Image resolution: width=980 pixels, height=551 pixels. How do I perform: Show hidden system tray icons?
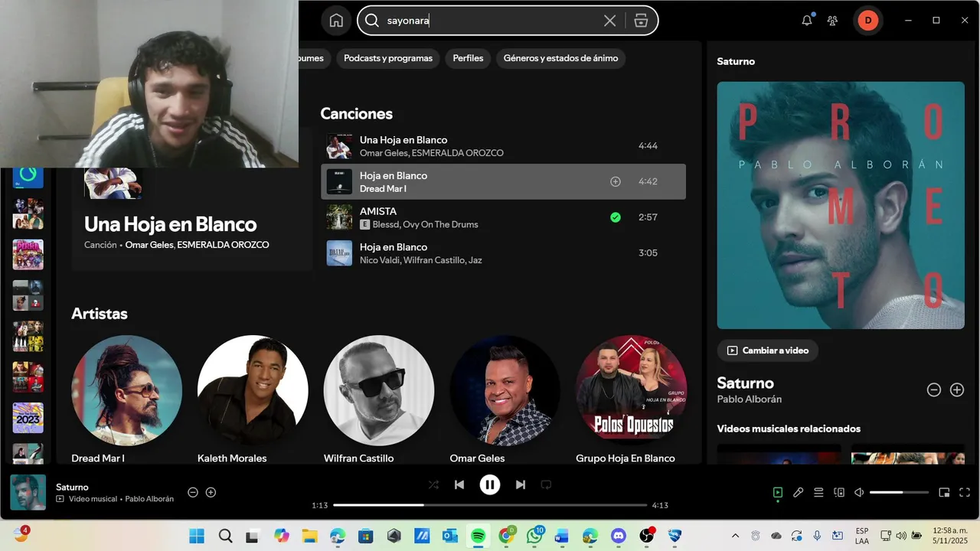tap(736, 536)
